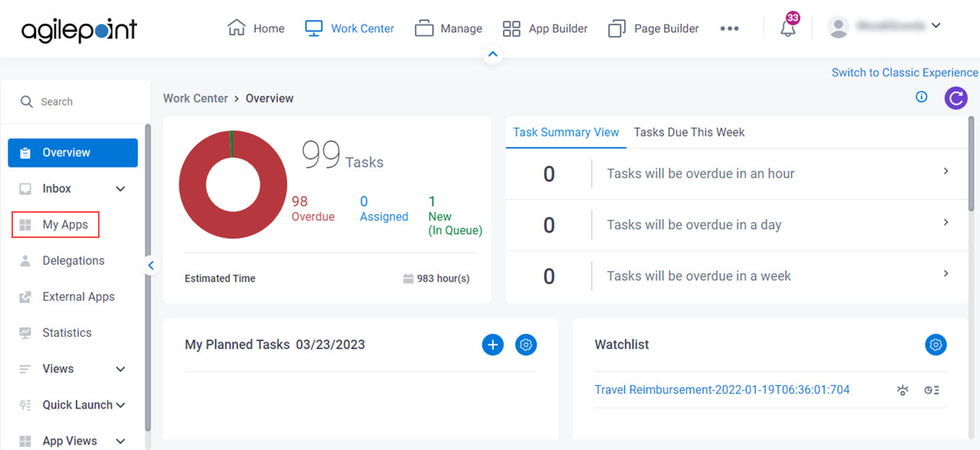Collapse the top navigation bar chevron

click(x=493, y=54)
